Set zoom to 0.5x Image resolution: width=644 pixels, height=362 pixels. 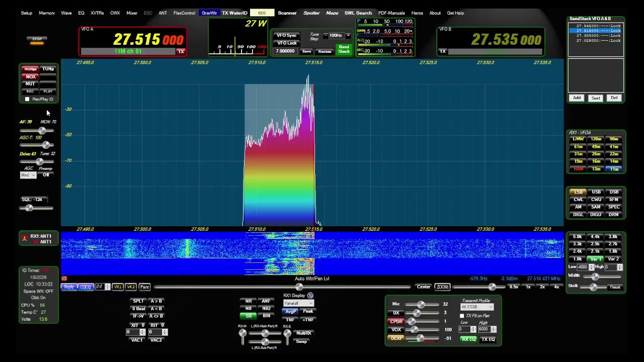pos(514,287)
